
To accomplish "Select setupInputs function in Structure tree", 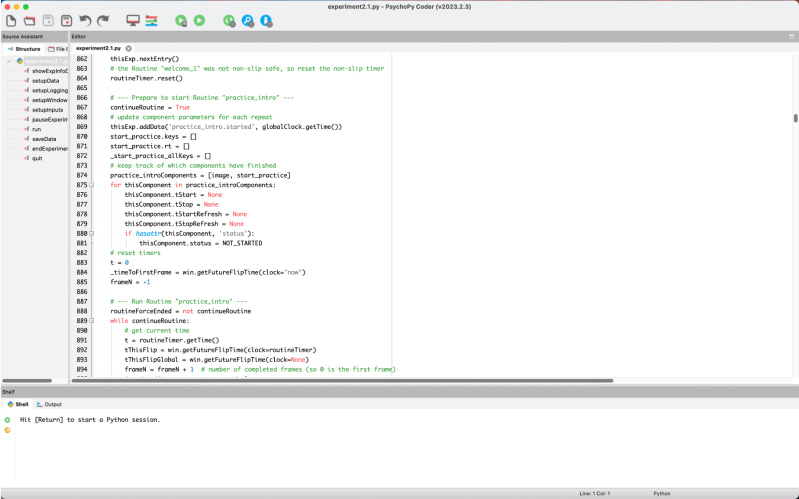I will click(44, 110).
